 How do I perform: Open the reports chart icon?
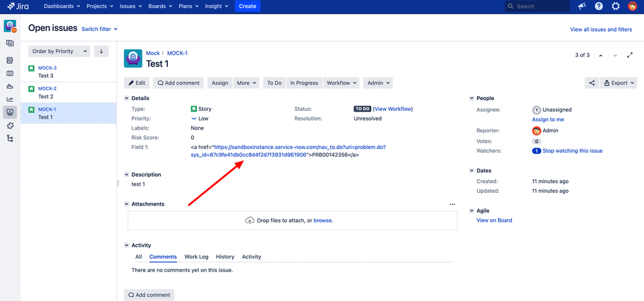click(10, 99)
